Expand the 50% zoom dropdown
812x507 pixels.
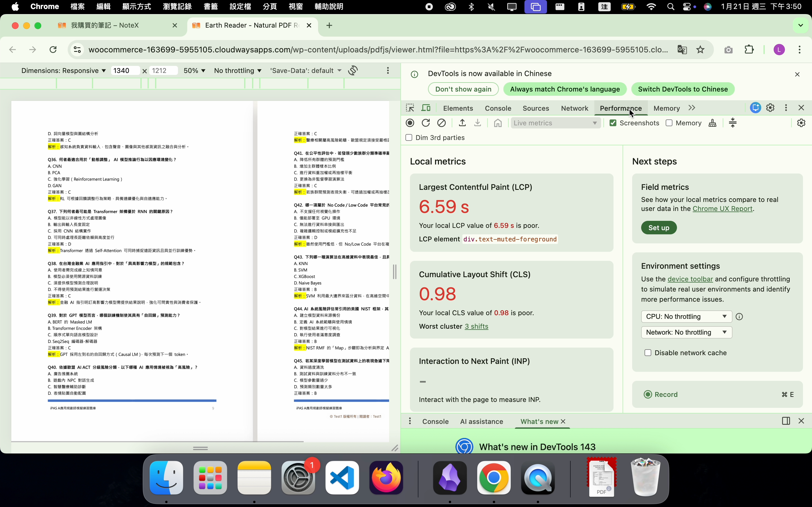[194, 71]
